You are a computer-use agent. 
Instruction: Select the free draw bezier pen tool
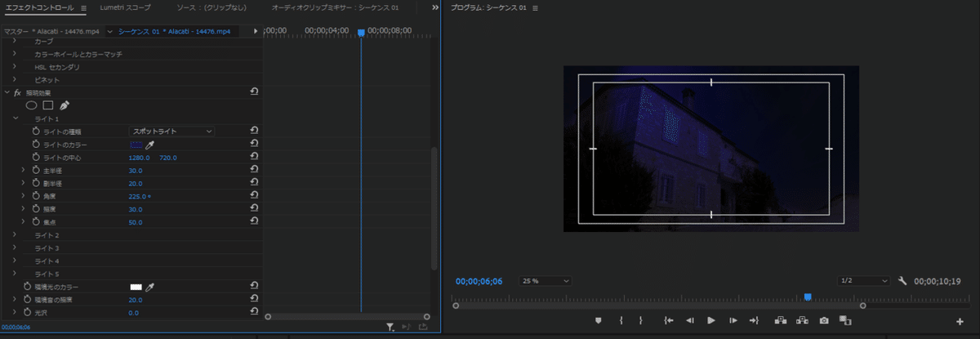(x=65, y=105)
